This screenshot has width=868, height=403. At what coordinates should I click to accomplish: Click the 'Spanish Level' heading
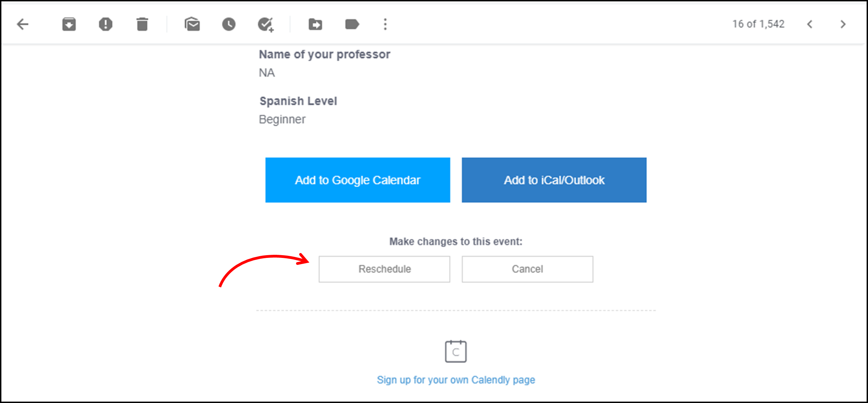point(298,101)
